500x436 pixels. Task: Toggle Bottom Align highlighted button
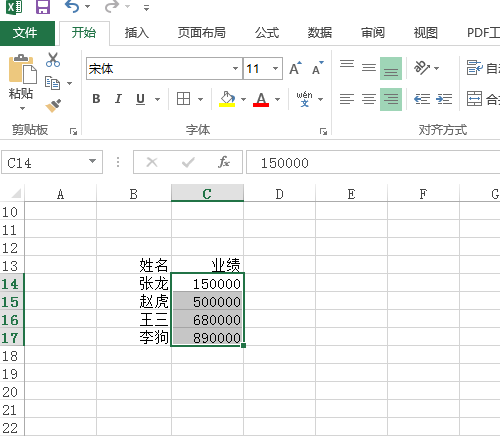391,68
